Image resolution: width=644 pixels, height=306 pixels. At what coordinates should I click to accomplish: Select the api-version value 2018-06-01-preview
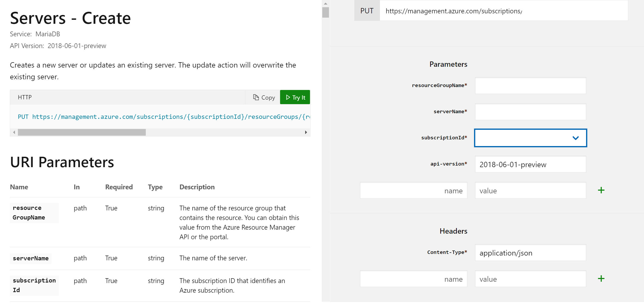coord(530,164)
